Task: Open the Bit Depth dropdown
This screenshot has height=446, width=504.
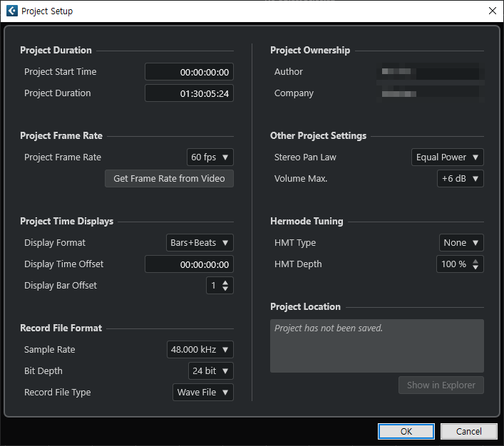Action: click(x=210, y=370)
